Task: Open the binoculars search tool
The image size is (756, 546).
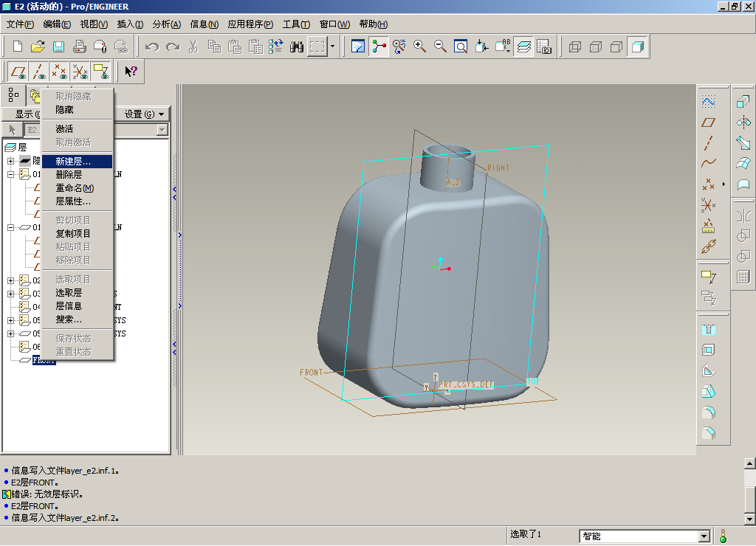Action: (297, 46)
